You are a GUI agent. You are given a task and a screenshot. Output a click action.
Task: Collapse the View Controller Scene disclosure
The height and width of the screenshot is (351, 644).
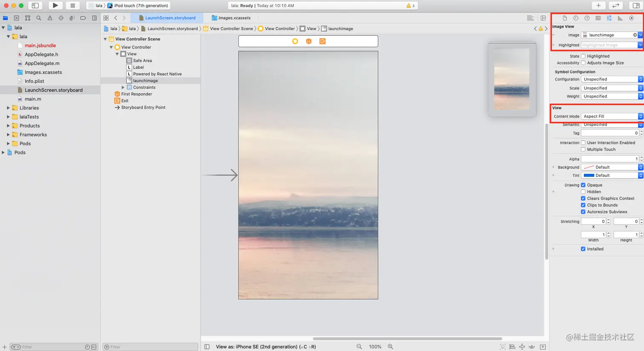click(x=105, y=39)
